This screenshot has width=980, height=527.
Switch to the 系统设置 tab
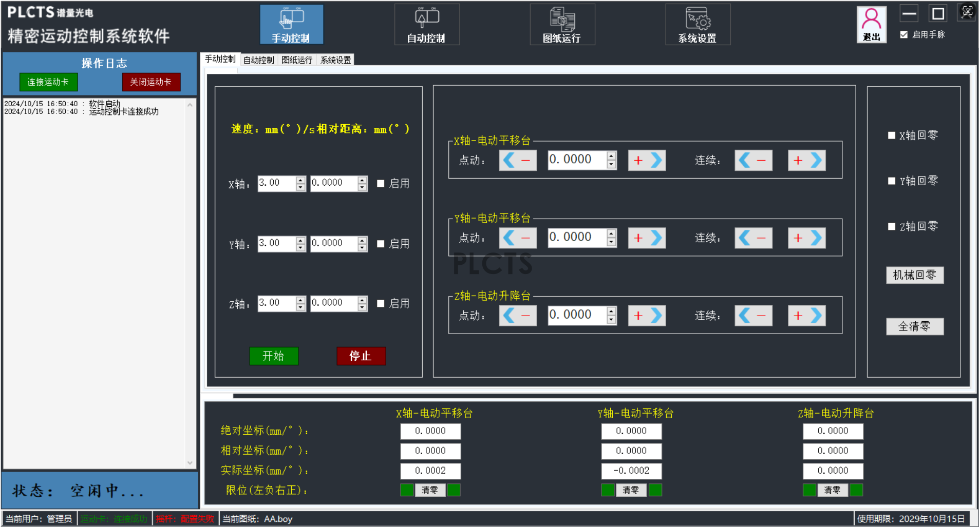click(x=334, y=59)
